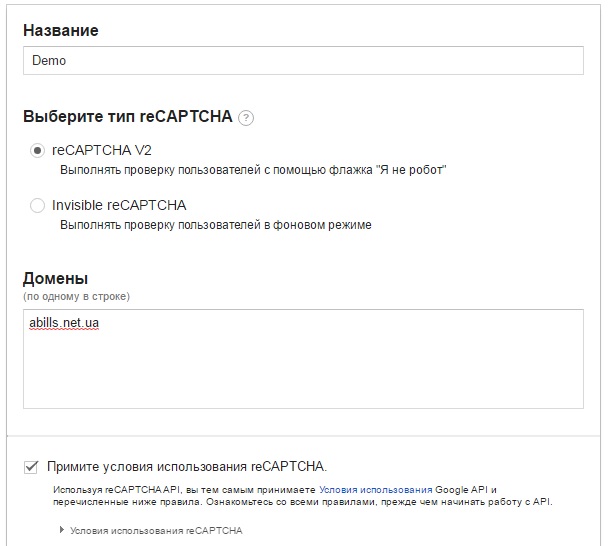Choose the Invisible reCAPTCHA radio button

pyautogui.click(x=37, y=205)
